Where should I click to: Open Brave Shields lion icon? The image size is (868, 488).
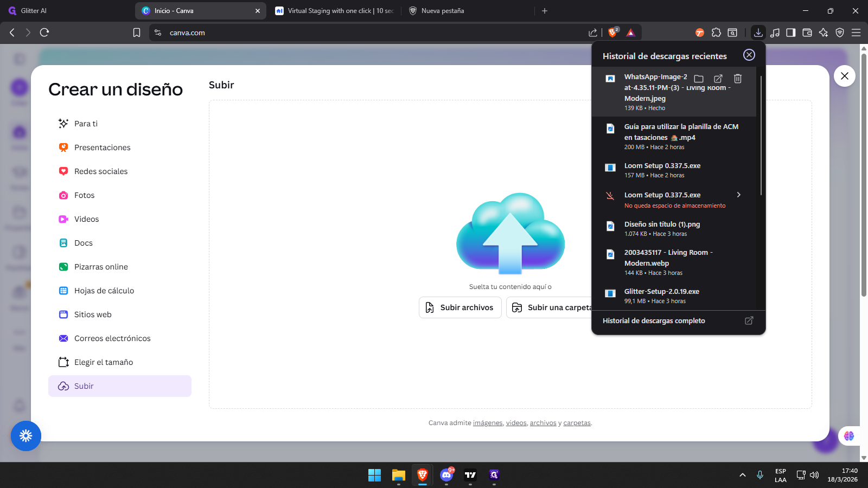pyautogui.click(x=612, y=33)
